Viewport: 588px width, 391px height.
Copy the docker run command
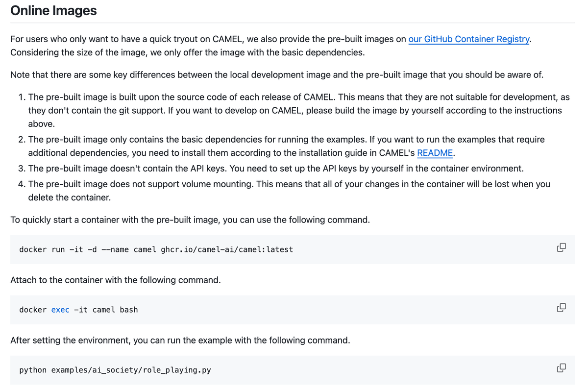pos(561,247)
